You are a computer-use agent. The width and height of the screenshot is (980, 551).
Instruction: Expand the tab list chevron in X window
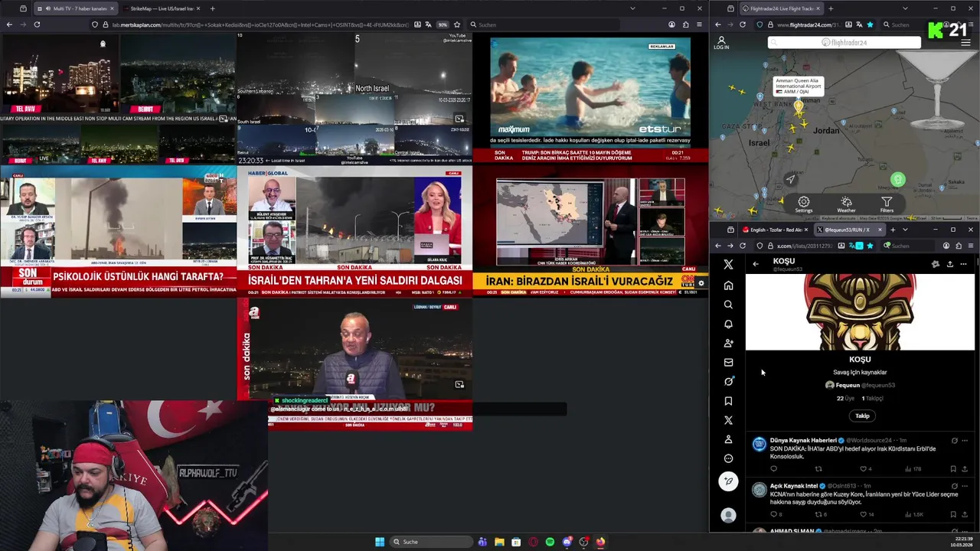(x=905, y=230)
